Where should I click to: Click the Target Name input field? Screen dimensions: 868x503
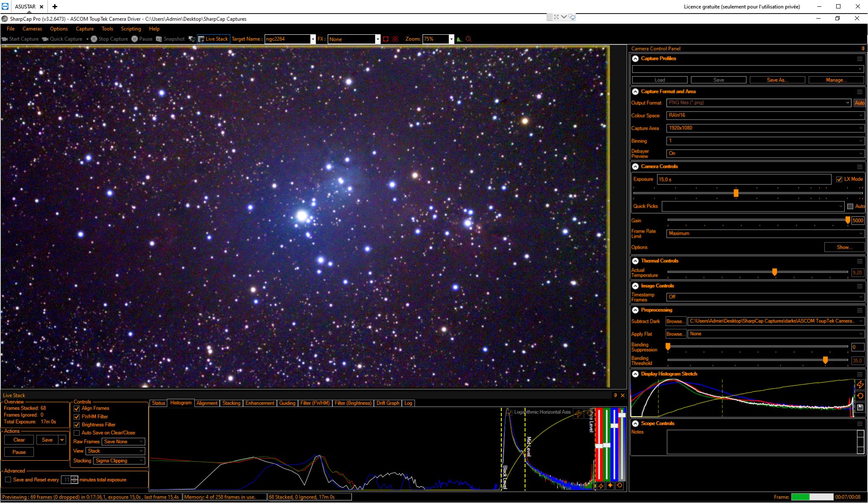click(288, 39)
